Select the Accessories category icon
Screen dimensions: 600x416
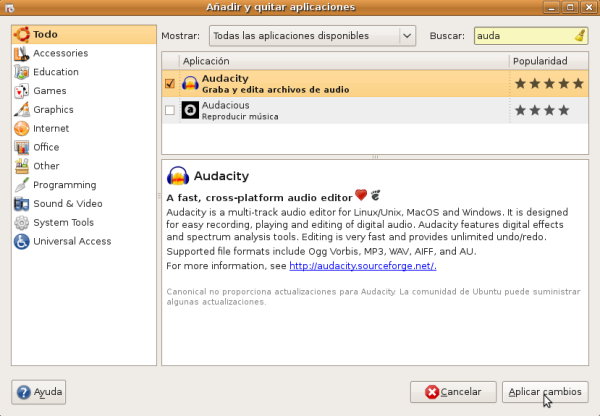tap(21, 53)
